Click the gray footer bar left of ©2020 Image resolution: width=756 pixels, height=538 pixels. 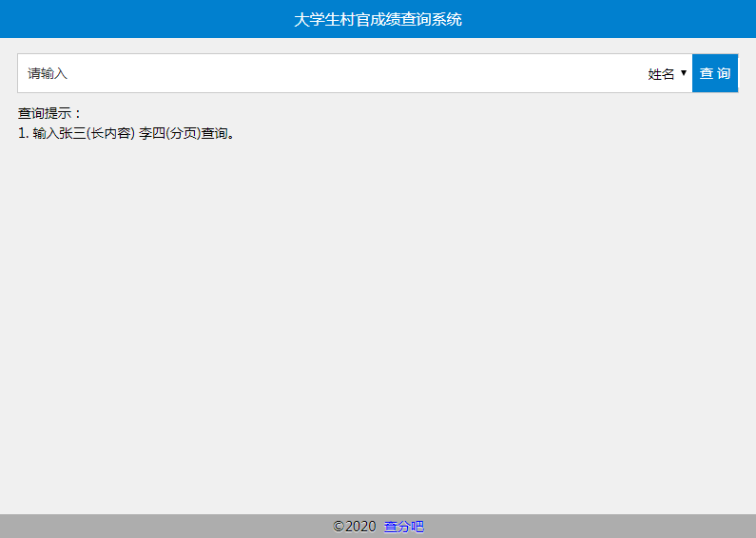(x=162, y=527)
